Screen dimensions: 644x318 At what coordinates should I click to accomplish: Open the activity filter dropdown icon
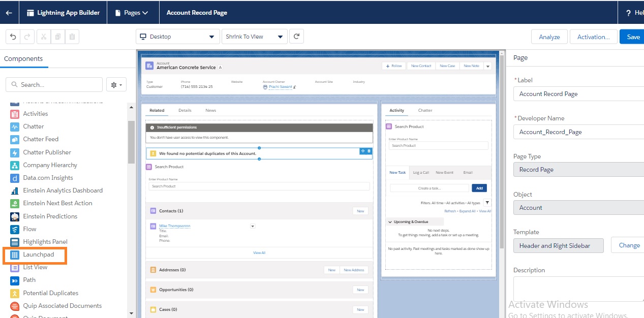click(x=487, y=203)
